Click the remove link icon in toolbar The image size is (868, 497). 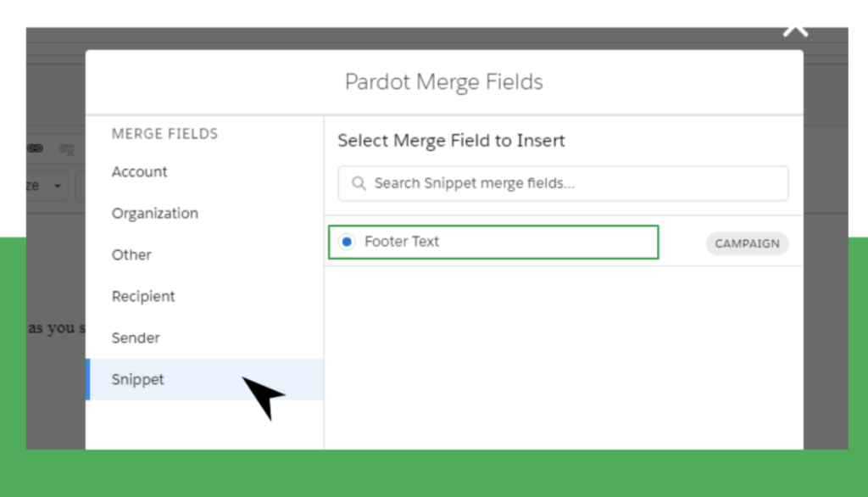point(66,149)
